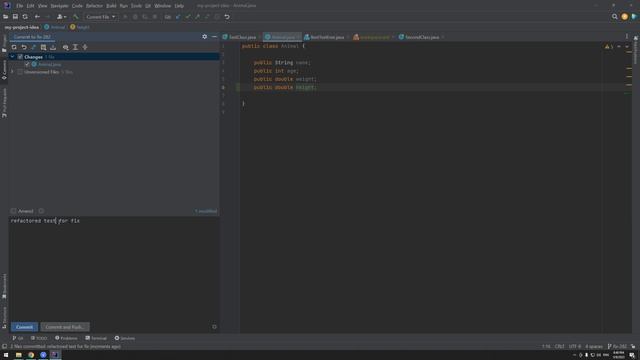Open the Current File run configuration dropdown

tap(100, 17)
